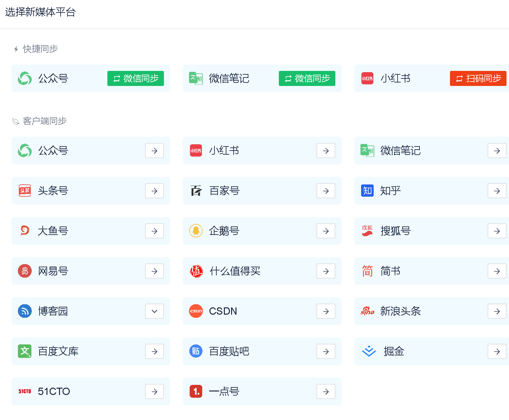Image resolution: width=509 pixels, height=420 pixels.
Task: Click the 知乎 platform logo icon
Action: point(367,191)
